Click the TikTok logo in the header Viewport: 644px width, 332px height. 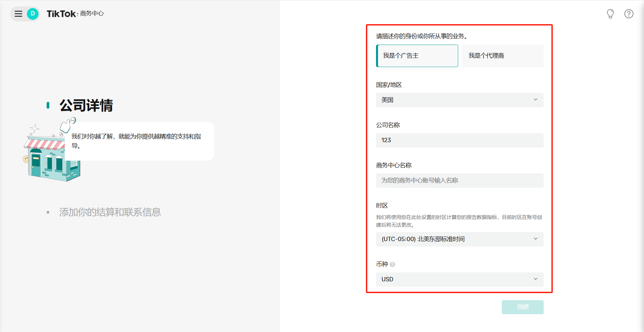tap(62, 14)
